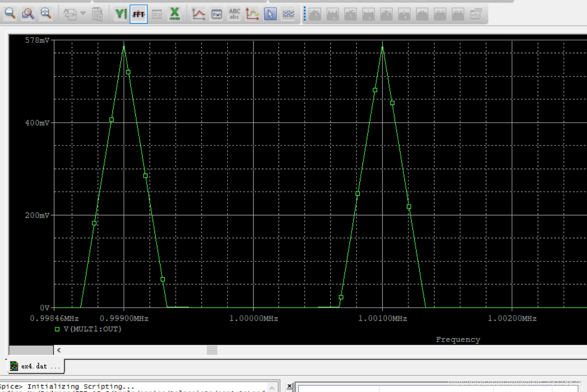Toggle the cursor arrow button
587x392 pixels.
pos(270,14)
